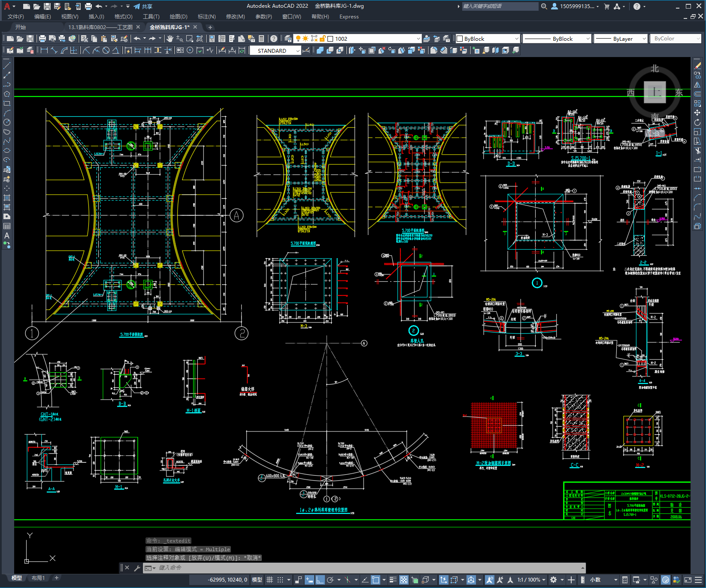Open the 文件(F) menu
706x588 pixels.
[x=16, y=17]
